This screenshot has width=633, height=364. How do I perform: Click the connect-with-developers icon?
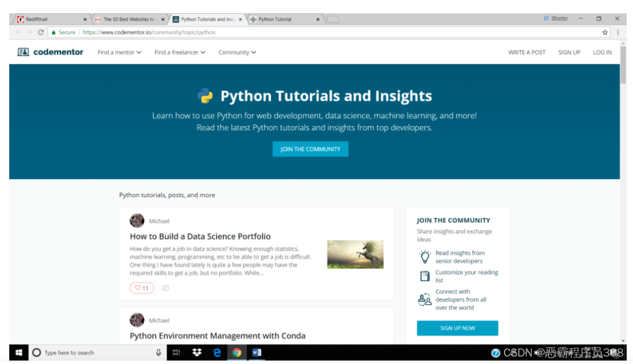425,299
